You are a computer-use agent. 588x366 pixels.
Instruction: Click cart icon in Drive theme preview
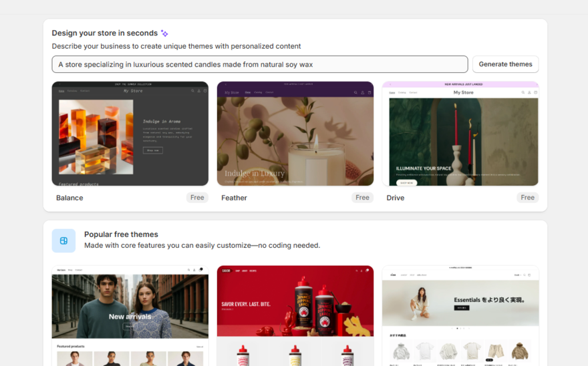click(535, 92)
